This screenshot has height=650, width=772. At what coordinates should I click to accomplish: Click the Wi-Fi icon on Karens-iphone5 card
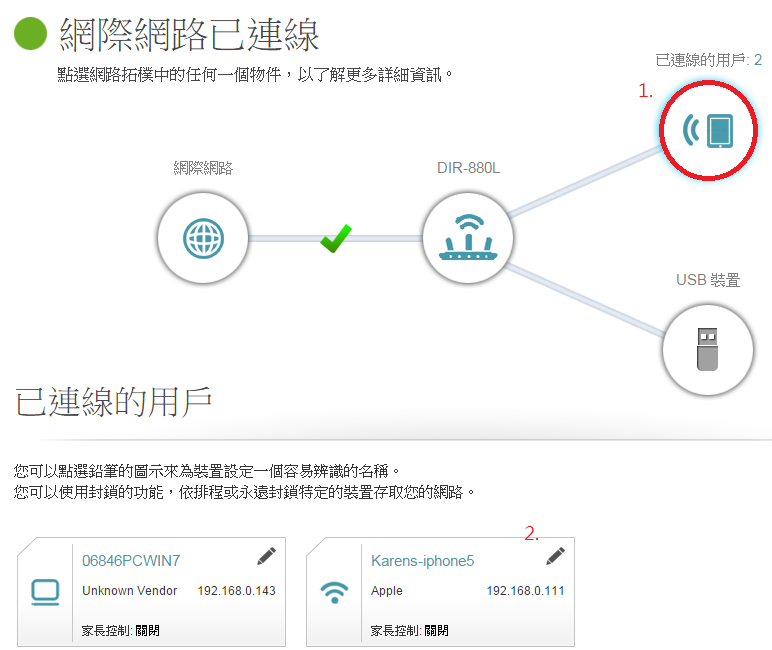point(334,593)
